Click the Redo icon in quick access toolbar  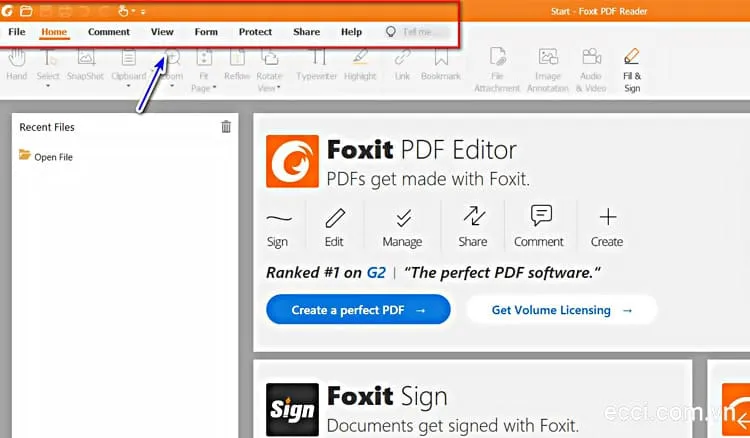[104, 11]
